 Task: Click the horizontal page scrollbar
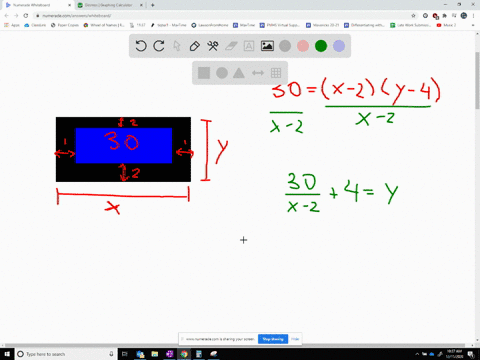point(235,346)
